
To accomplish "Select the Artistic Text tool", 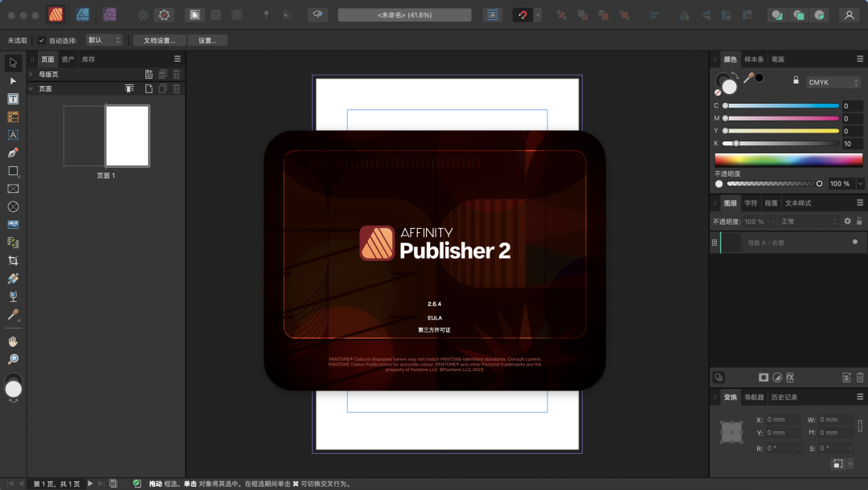I will [x=13, y=135].
